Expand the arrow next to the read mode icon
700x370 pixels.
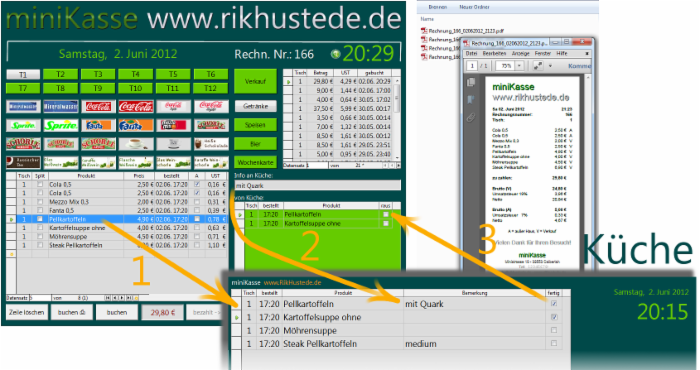pos(550,65)
